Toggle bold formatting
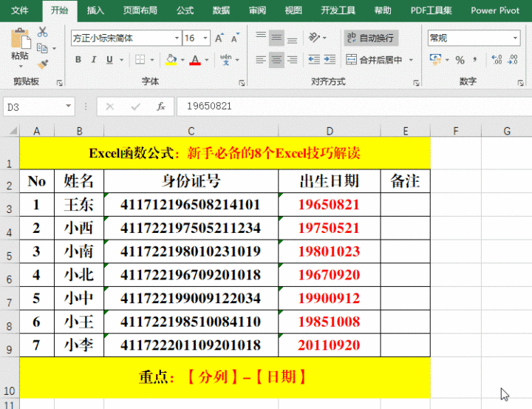This screenshot has height=409, width=532. 78,60
